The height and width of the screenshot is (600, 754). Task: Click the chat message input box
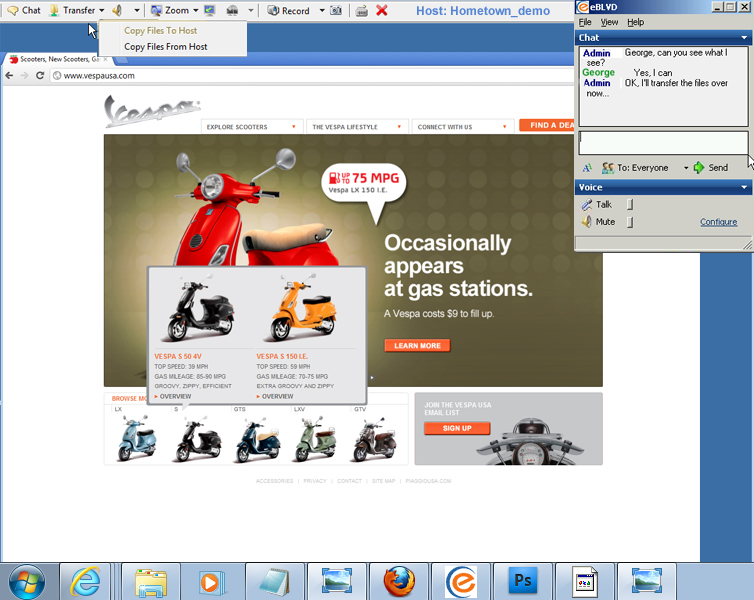tap(663, 143)
